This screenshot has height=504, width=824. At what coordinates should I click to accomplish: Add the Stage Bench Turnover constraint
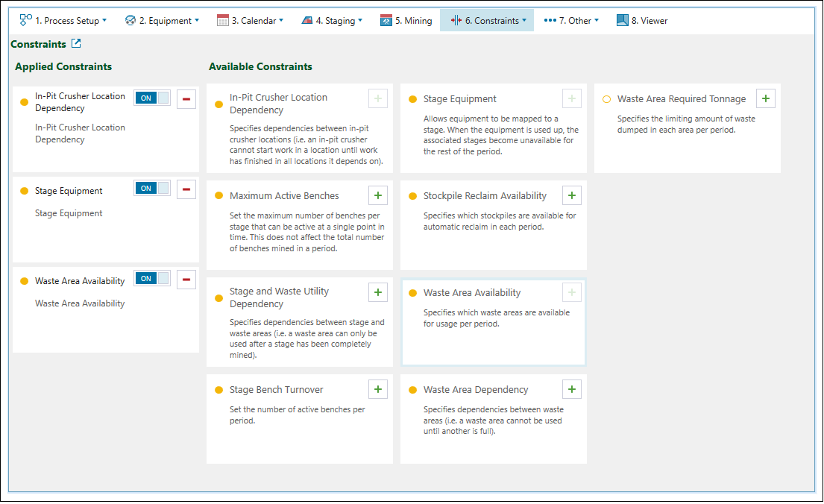pos(378,389)
